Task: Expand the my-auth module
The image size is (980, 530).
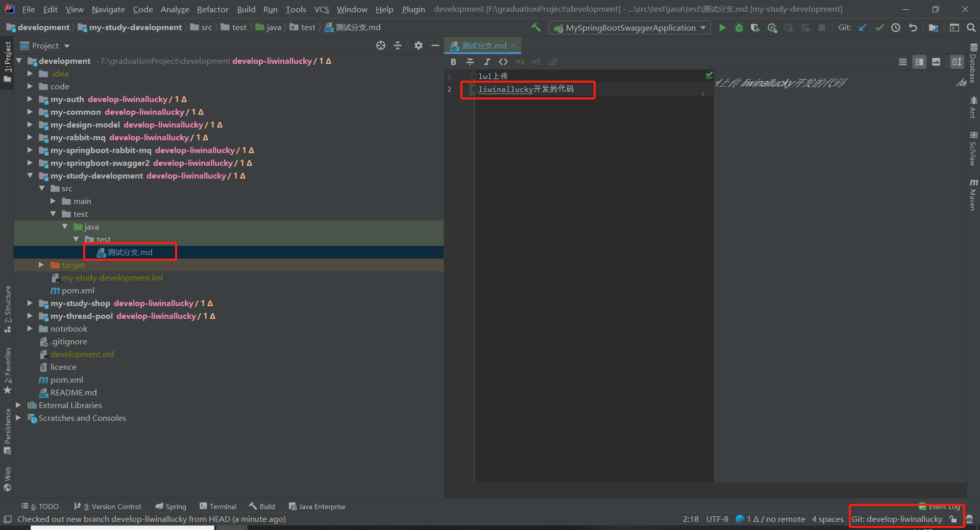Action: point(30,99)
